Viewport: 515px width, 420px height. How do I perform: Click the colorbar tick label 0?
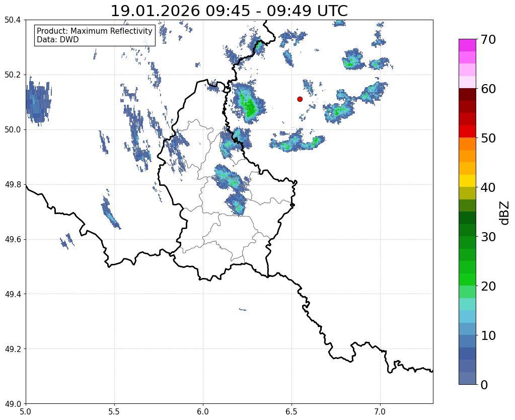pos(484,385)
